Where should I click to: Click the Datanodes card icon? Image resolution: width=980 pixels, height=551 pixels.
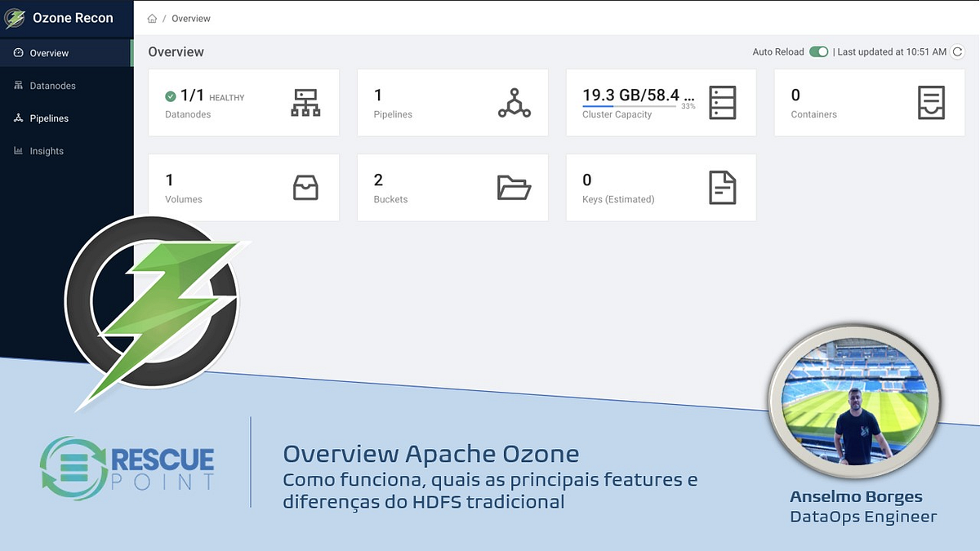pos(305,101)
